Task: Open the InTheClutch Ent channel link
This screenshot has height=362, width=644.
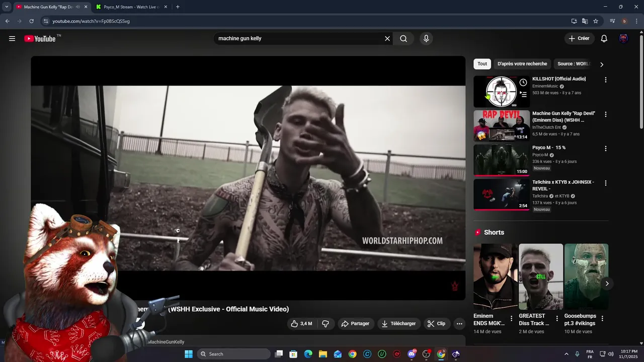Action: tap(546, 128)
